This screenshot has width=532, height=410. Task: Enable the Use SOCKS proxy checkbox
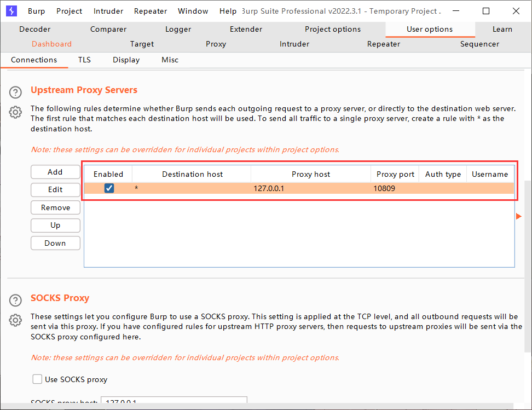37,379
